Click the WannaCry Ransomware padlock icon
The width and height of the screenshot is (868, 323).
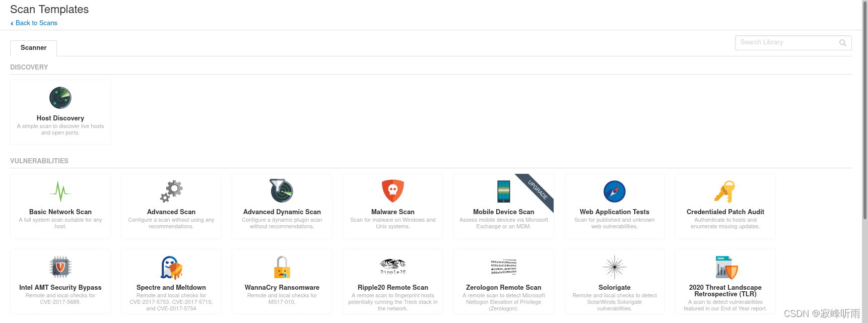[282, 267]
